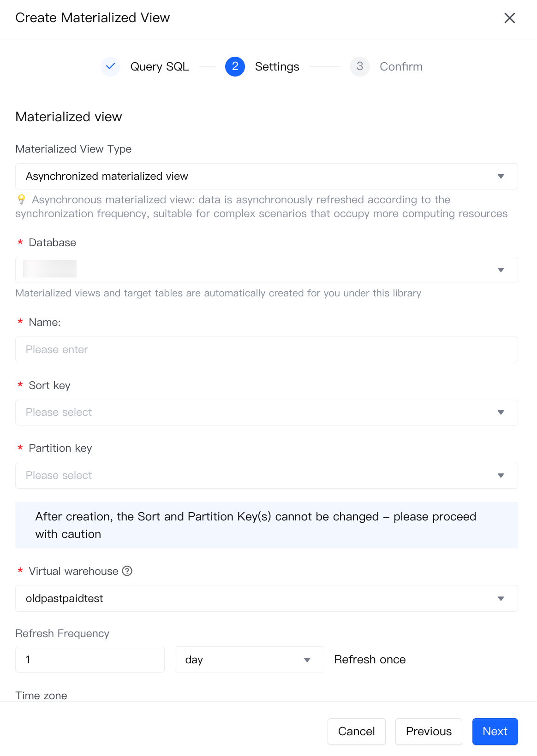537x756 pixels.
Task: Go back with the Previous button
Action: pyautogui.click(x=429, y=732)
